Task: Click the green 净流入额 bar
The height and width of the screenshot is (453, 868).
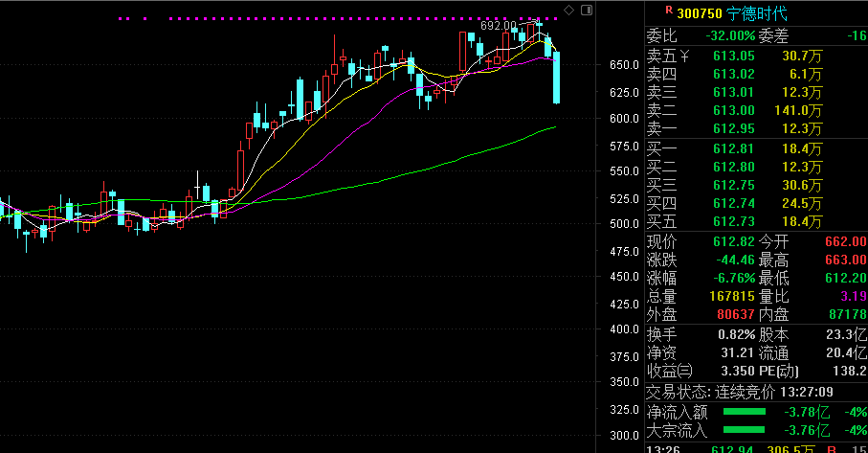Action: click(744, 412)
